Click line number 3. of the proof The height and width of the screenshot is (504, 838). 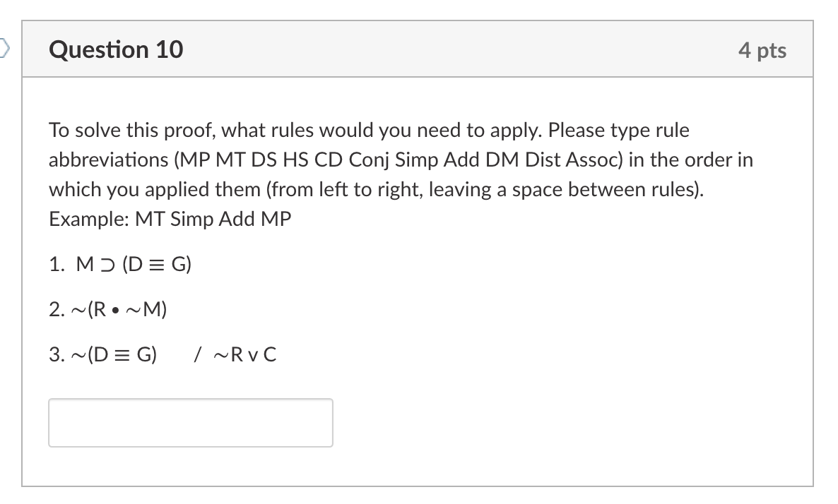[x=57, y=354]
